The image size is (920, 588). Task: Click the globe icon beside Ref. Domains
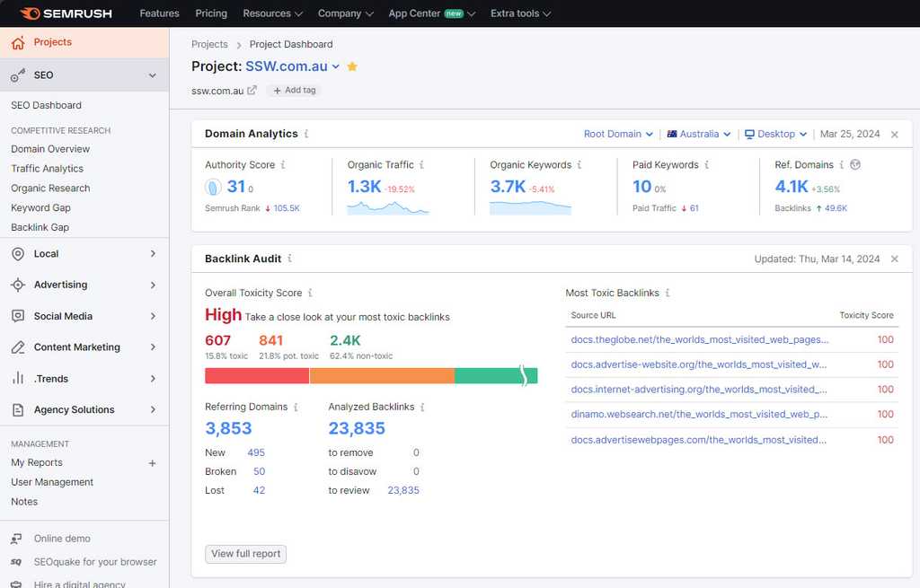pos(855,165)
